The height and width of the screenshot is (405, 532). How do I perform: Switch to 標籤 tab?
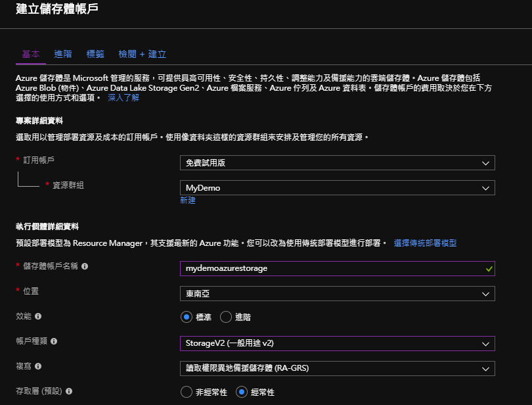pos(95,54)
